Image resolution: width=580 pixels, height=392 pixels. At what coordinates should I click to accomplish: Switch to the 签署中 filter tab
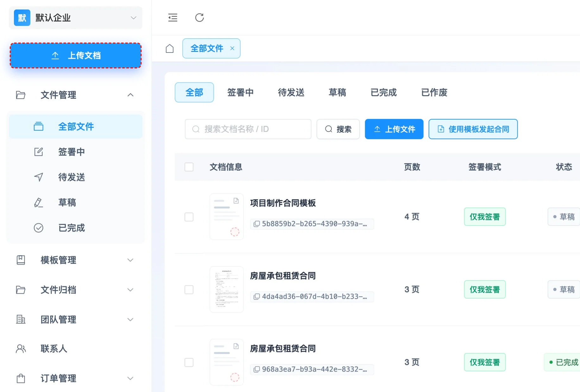pyautogui.click(x=241, y=92)
